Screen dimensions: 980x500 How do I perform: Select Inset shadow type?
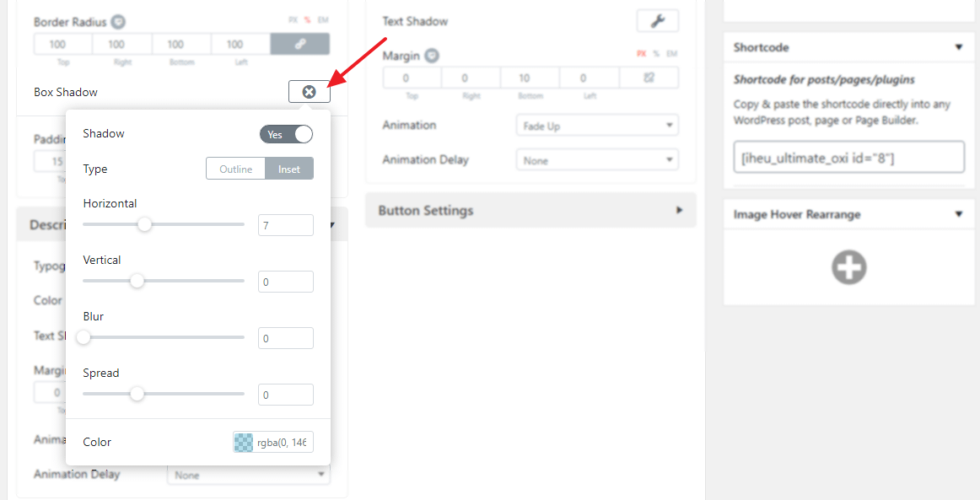pyautogui.click(x=289, y=169)
